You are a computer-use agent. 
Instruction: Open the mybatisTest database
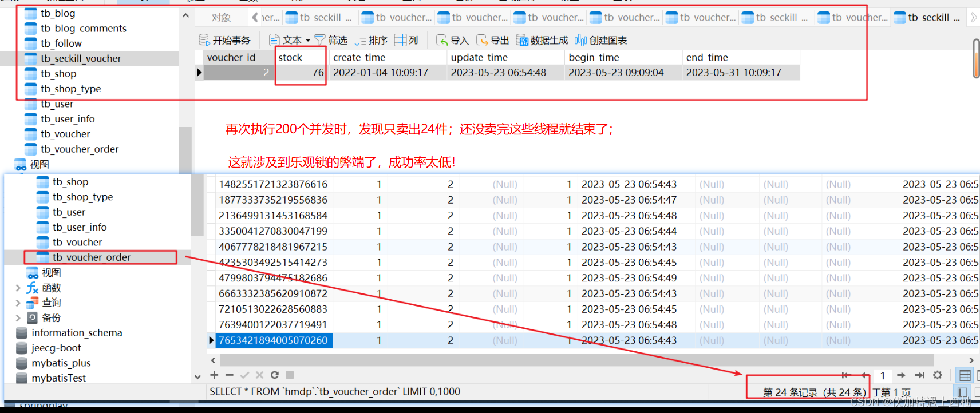tap(58, 378)
